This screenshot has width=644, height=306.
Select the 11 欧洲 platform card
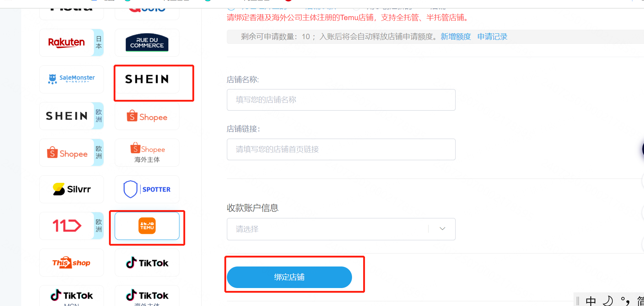72,226
